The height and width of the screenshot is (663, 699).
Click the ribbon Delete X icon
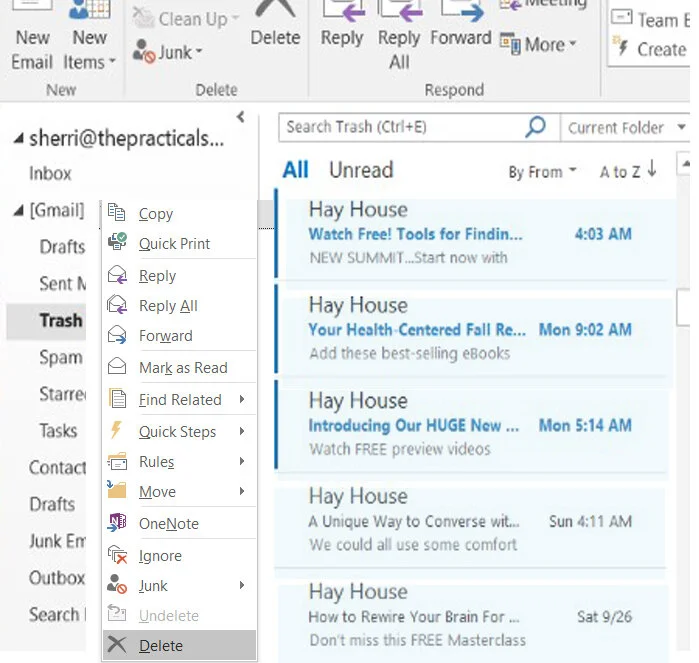(275, 9)
